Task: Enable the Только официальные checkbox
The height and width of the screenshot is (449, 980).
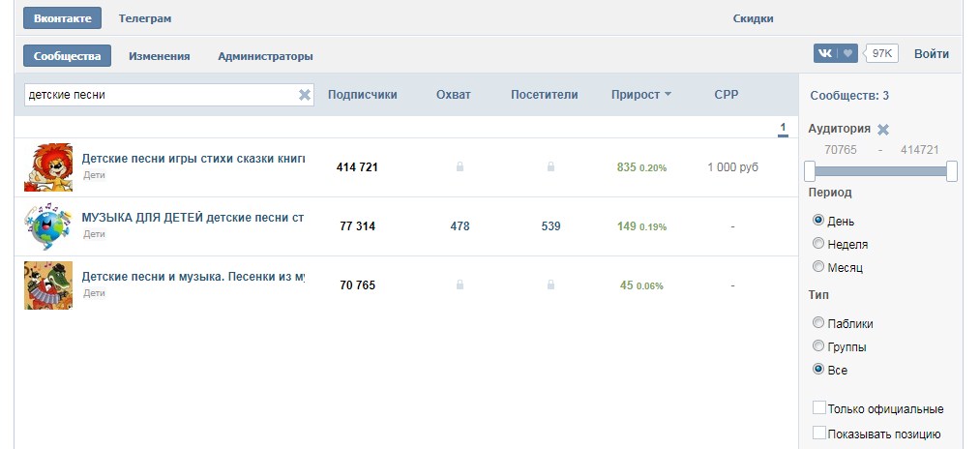Action: coord(820,408)
